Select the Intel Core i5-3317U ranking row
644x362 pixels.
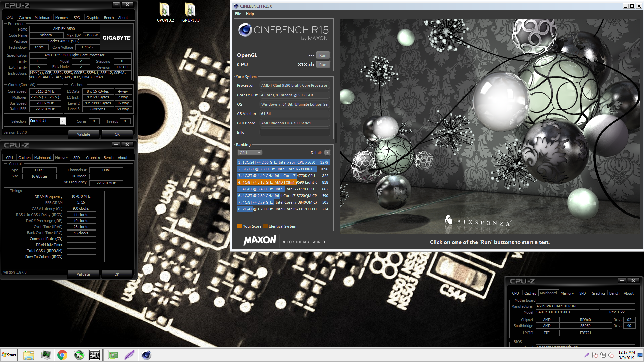pyautogui.click(x=283, y=209)
